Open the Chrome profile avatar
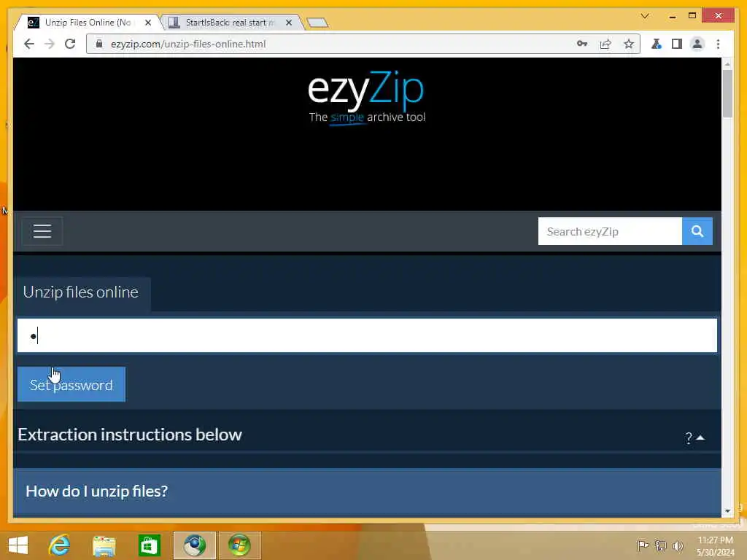 coord(697,44)
